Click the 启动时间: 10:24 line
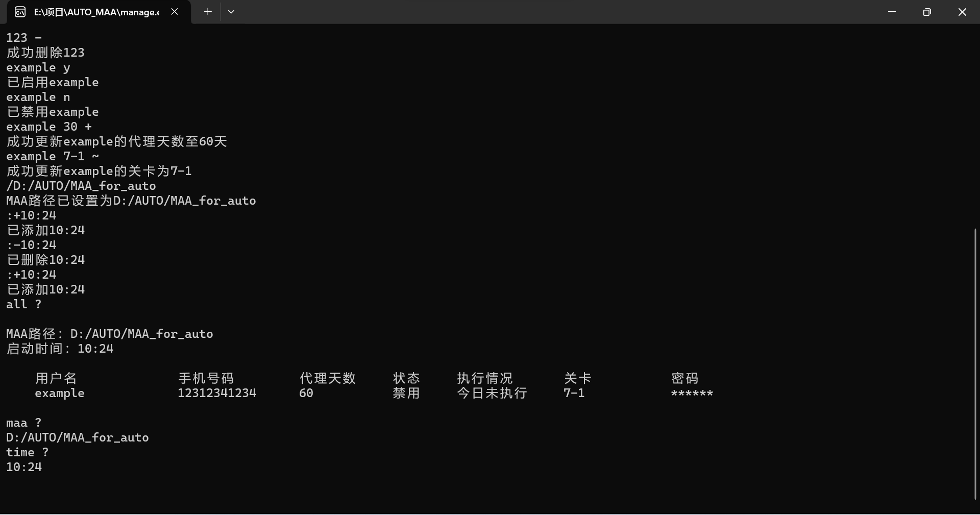The image size is (980, 515). (x=60, y=349)
